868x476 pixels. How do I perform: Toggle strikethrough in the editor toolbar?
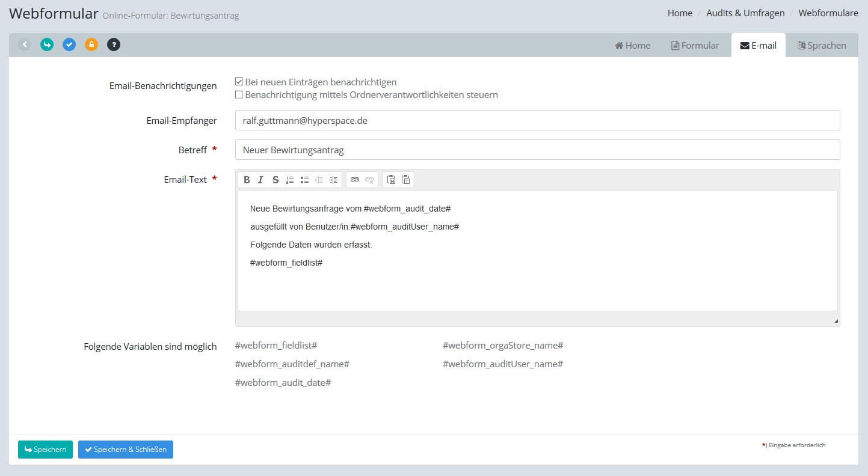[275, 180]
